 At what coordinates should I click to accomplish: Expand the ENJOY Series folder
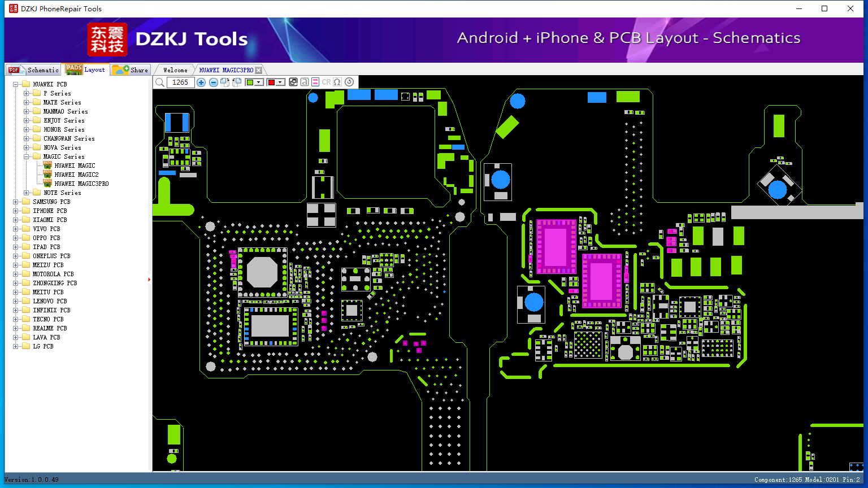(26, 120)
